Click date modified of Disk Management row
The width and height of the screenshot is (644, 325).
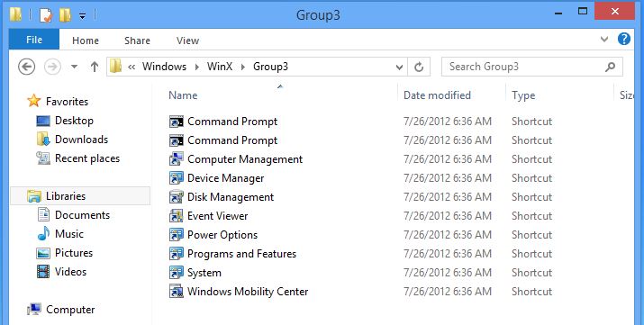[448, 197]
